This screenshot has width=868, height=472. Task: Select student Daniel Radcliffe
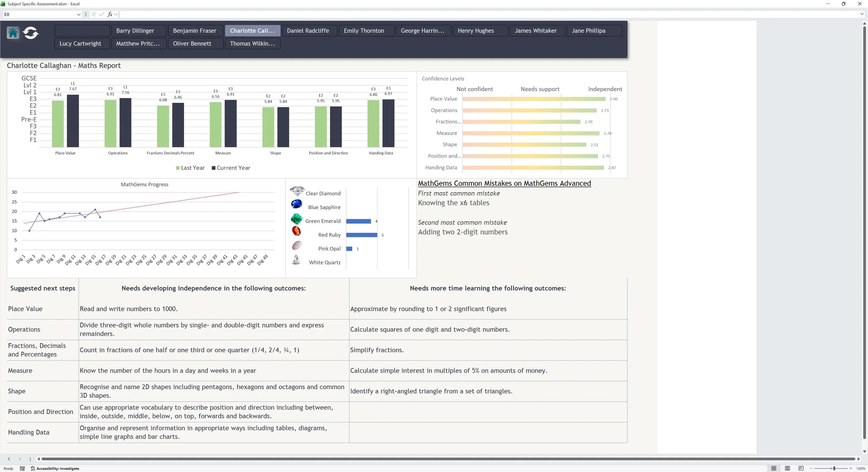310,31
